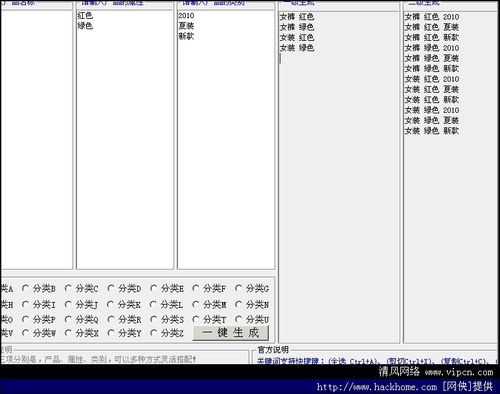Viewport: 500px width, 394px height.
Task: Click second-level result 女裤 红色 2010
Action: click(x=432, y=17)
